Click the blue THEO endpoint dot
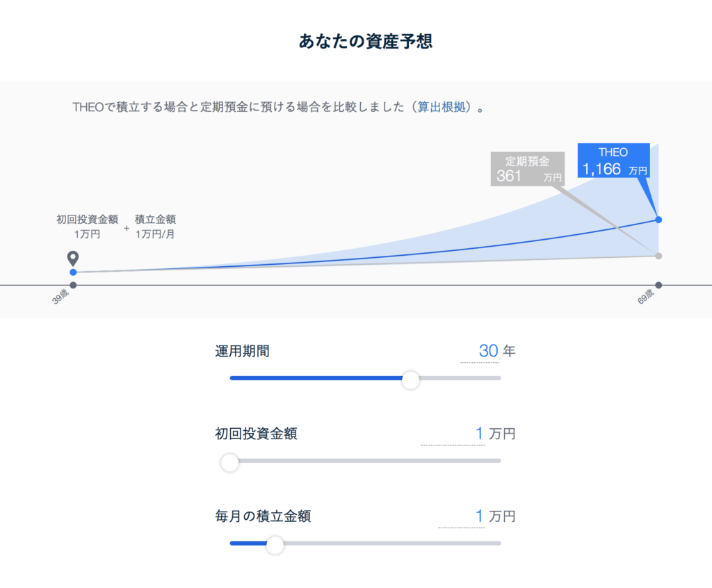The image size is (712, 588). 658,220
